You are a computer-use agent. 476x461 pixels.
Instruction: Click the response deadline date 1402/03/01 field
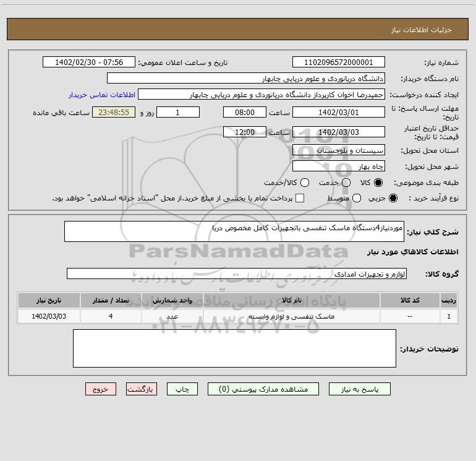click(339, 112)
